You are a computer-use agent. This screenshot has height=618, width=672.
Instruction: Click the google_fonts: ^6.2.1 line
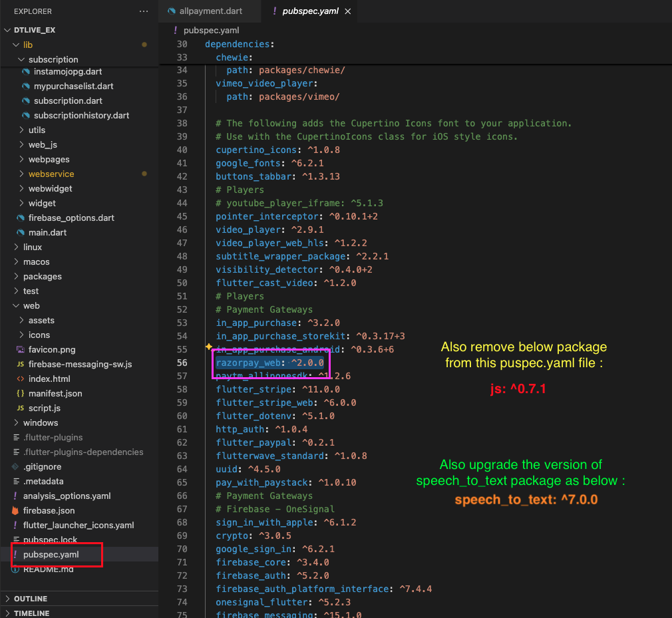(269, 163)
